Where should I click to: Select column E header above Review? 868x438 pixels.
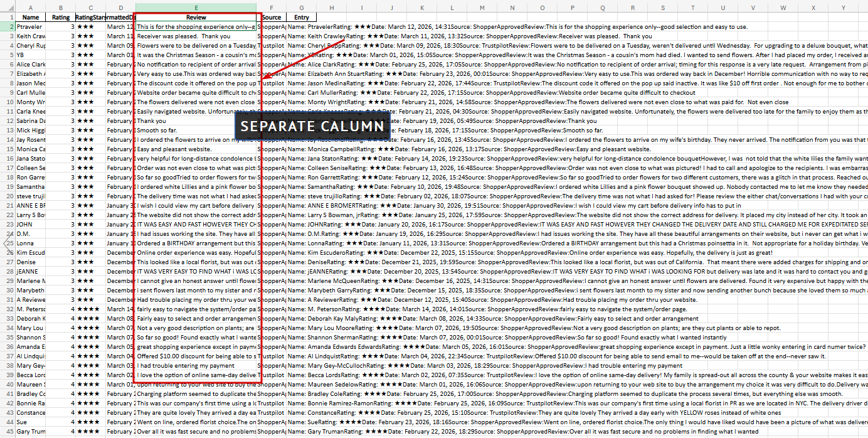pyautogui.click(x=196, y=8)
